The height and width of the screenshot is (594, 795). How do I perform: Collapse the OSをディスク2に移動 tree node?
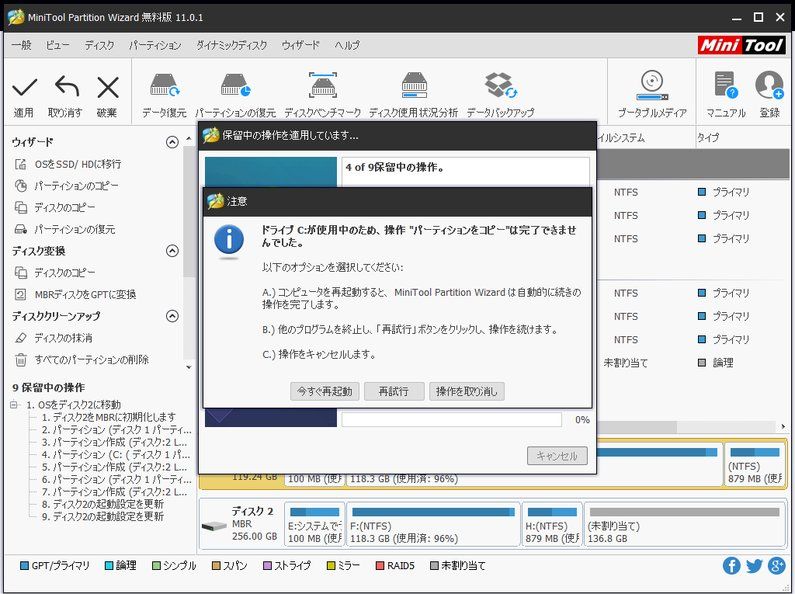pyautogui.click(x=15, y=404)
